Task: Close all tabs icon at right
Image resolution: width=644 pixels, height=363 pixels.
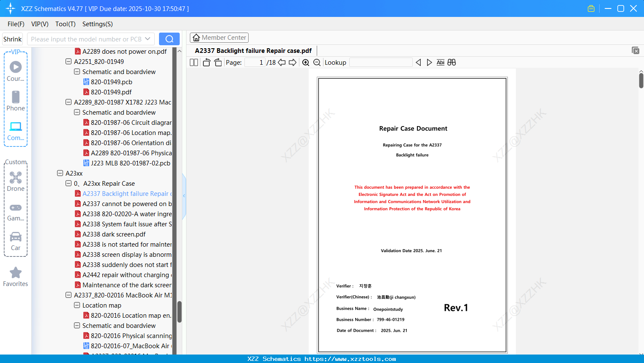Action: pyautogui.click(x=636, y=50)
